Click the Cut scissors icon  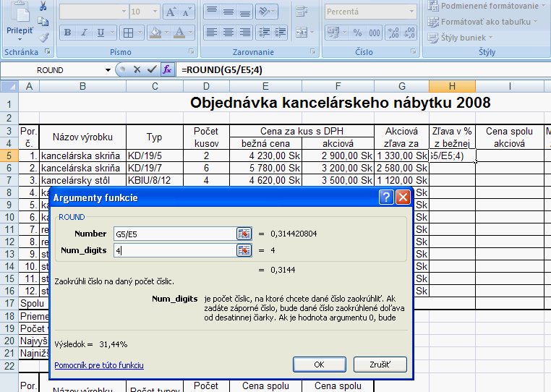[x=43, y=6]
